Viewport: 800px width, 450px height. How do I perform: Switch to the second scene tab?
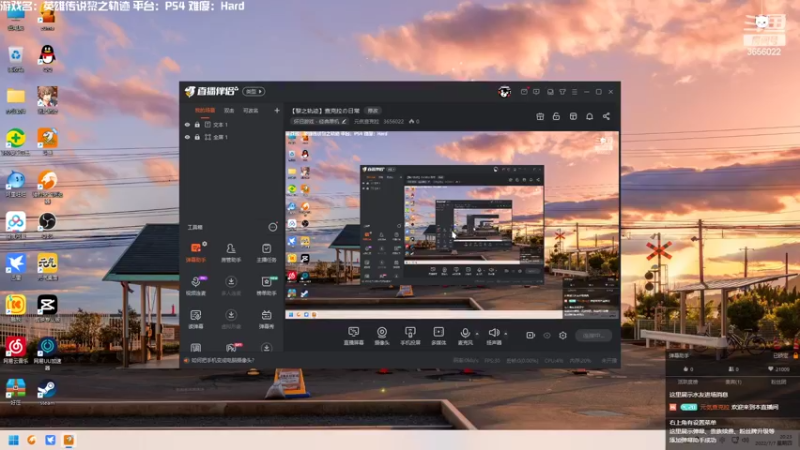click(229, 111)
